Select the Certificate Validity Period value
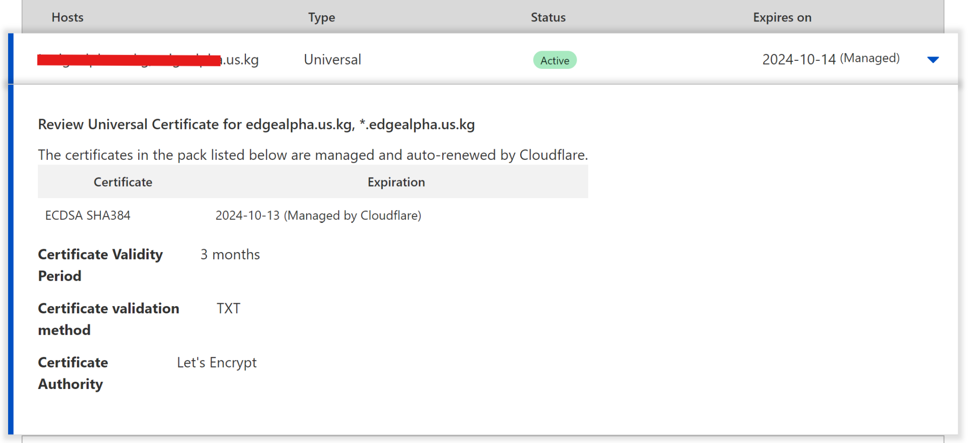This screenshot has height=443, width=980. [230, 254]
